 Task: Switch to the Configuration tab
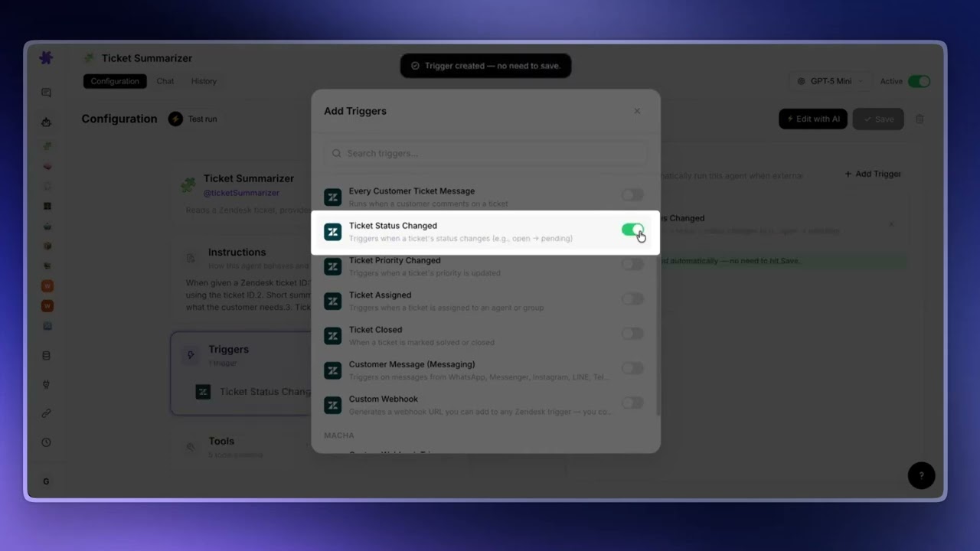click(115, 81)
